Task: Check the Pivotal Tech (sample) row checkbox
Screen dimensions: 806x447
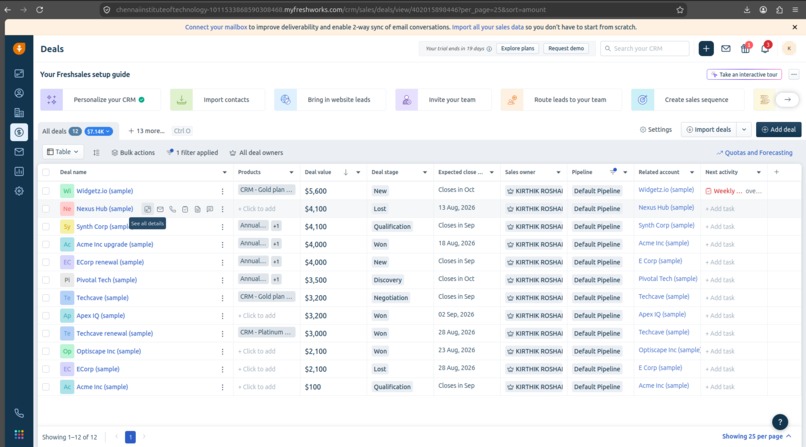Action: tap(46, 280)
